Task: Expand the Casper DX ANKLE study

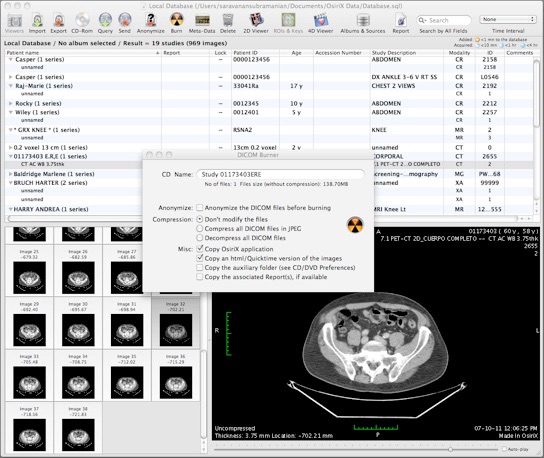Action: 10,77
